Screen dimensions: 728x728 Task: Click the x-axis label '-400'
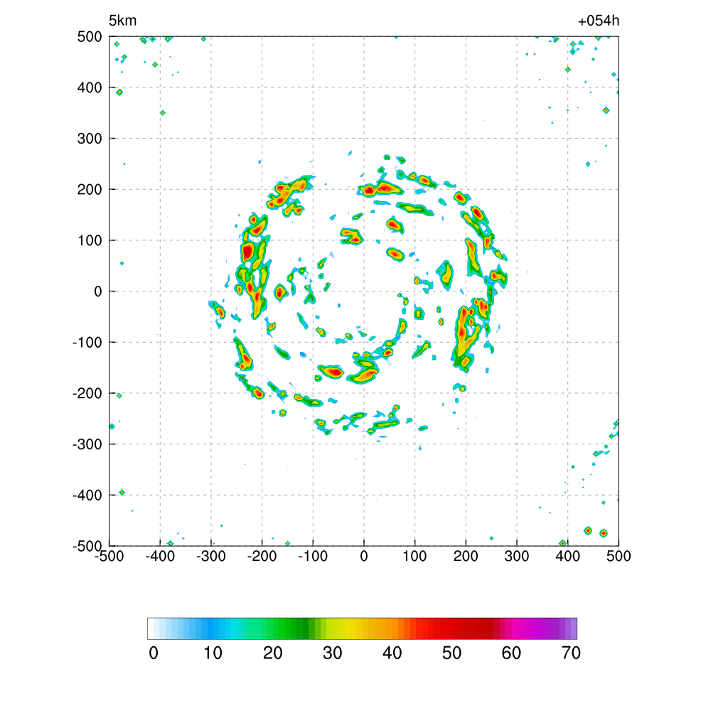pos(160,556)
